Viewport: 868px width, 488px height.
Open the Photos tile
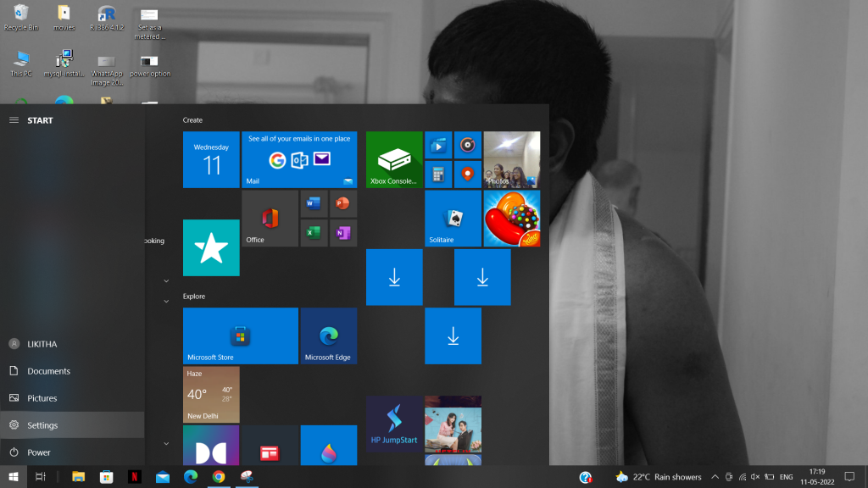tap(511, 160)
